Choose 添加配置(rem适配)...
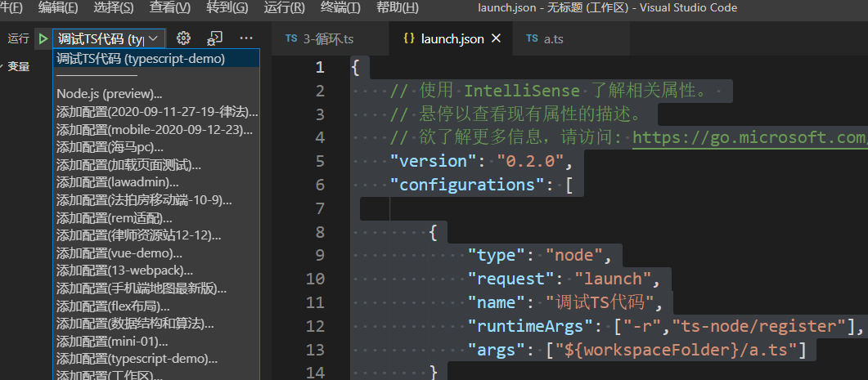The width and height of the screenshot is (868, 380). (x=156, y=217)
